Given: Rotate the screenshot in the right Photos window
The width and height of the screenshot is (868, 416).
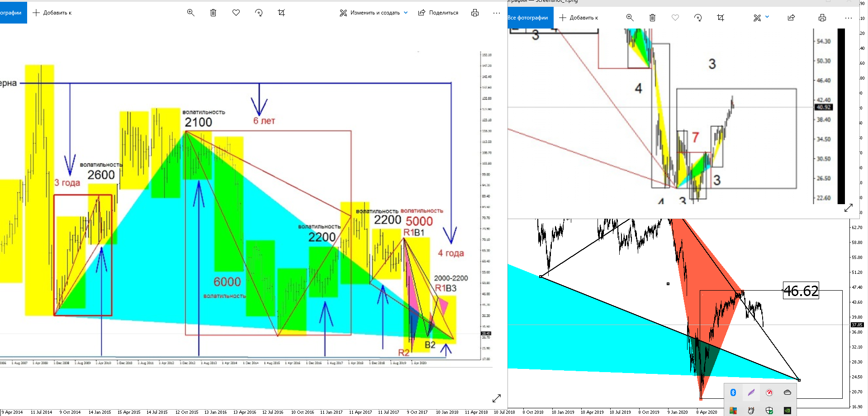Looking at the screenshot, I should click(698, 18).
